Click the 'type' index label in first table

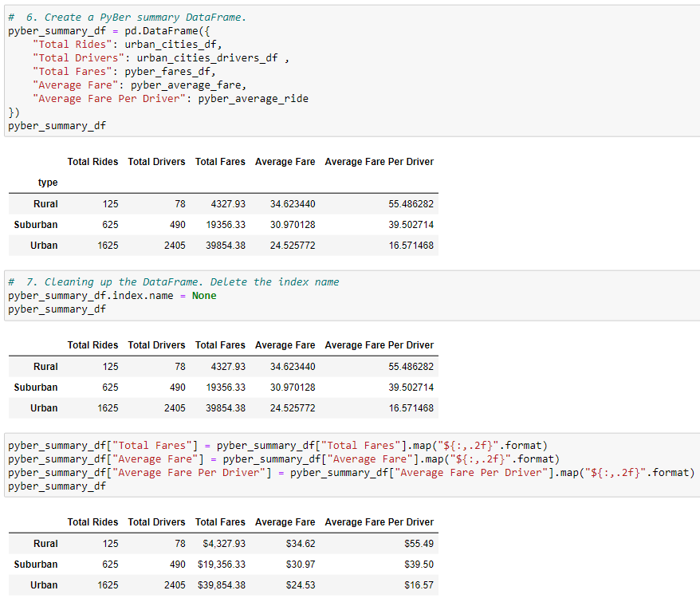48,182
